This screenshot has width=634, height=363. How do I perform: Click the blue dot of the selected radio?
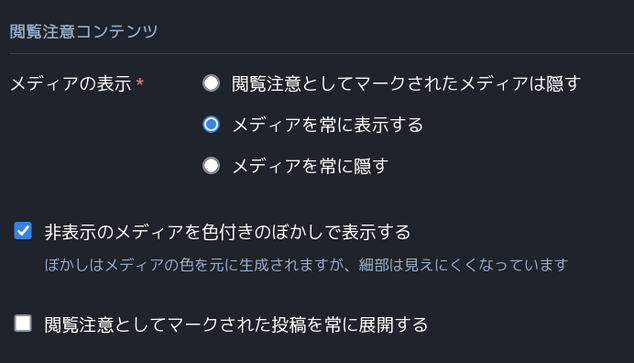pos(211,125)
